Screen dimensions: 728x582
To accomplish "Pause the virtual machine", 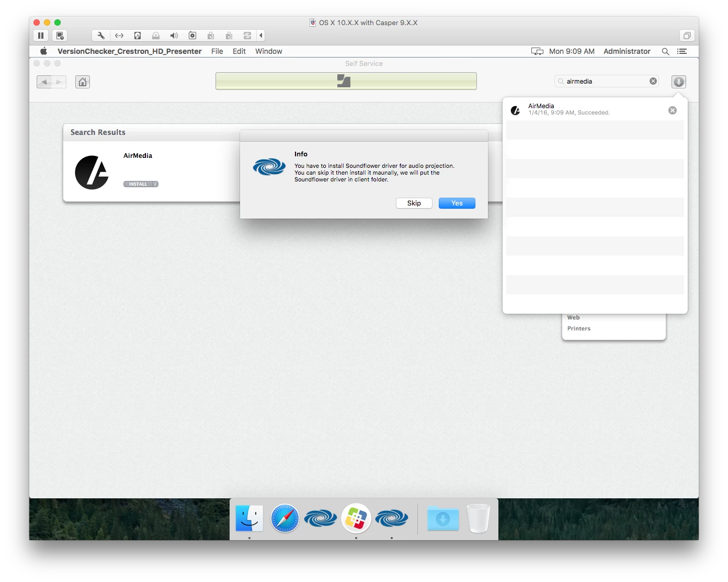I will click(x=41, y=36).
